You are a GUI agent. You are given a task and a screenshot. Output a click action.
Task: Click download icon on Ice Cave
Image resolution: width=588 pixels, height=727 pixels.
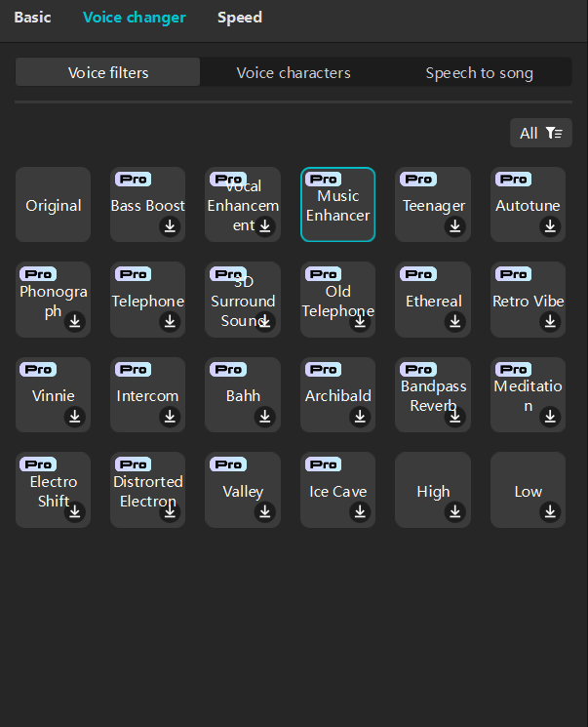360,512
